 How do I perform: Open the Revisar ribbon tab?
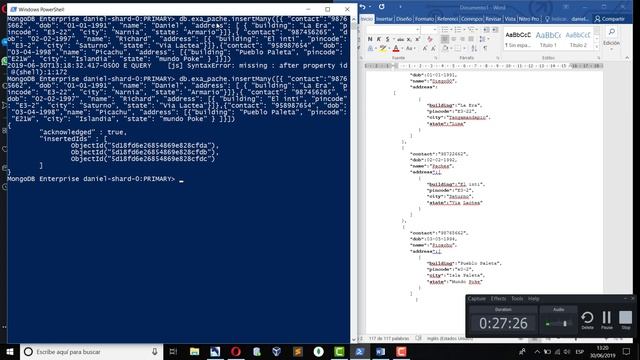point(493,19)
